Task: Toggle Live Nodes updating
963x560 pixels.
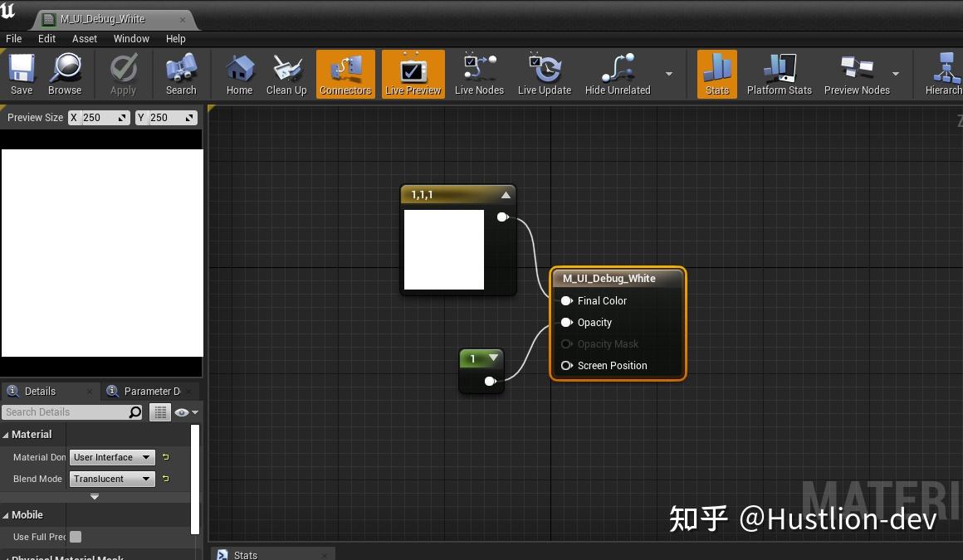Action: [x=479, y=73]
